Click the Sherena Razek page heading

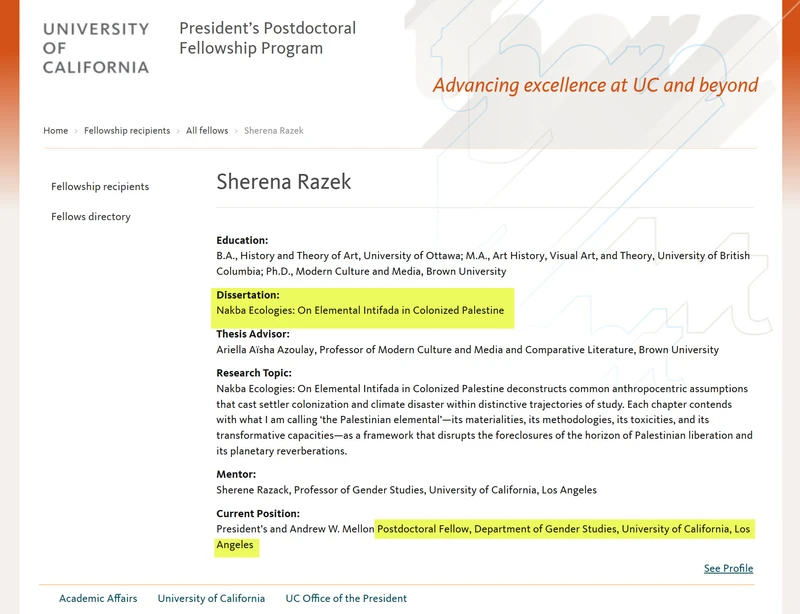pos(284,182)
